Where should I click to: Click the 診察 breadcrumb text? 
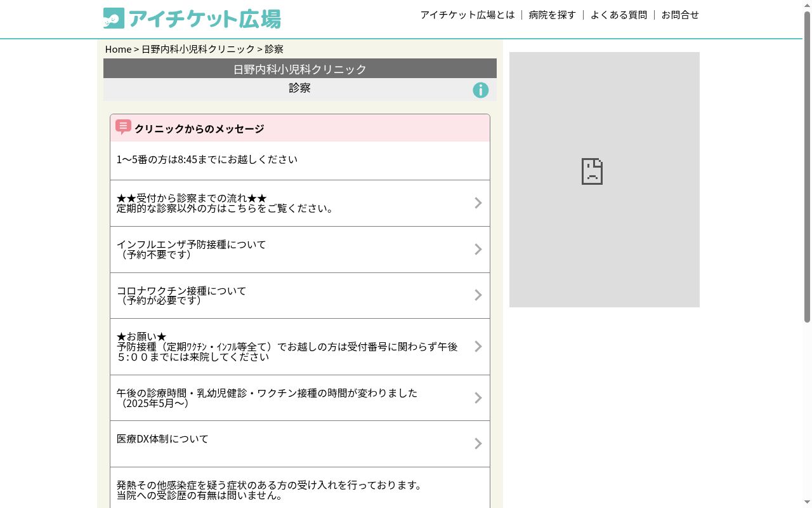pyautogui.click(x=274, y=49)
